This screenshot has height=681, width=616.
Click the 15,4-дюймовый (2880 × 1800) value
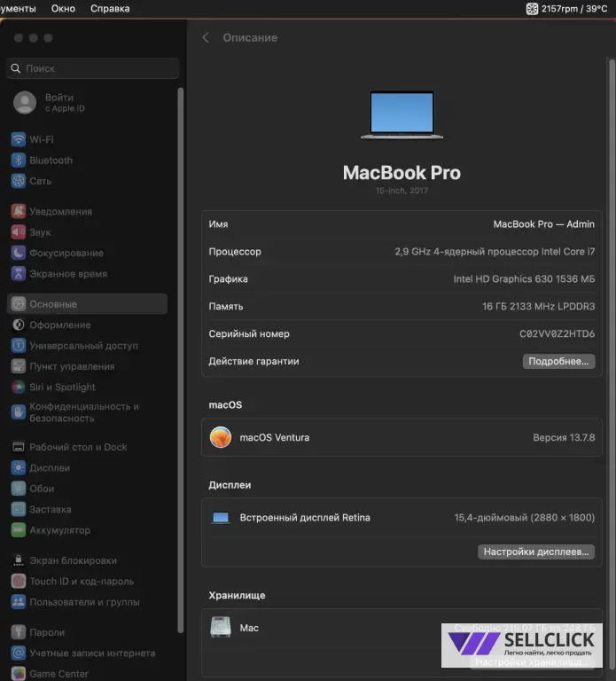pos(525,518)
